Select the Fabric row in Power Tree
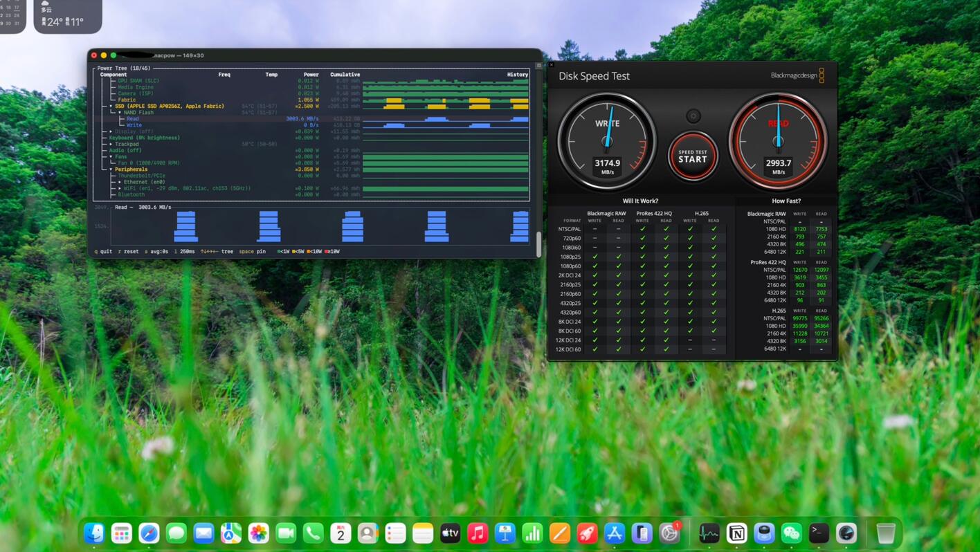Image resolution: width=980 pixels, height=552 pixels. (311, 100)
